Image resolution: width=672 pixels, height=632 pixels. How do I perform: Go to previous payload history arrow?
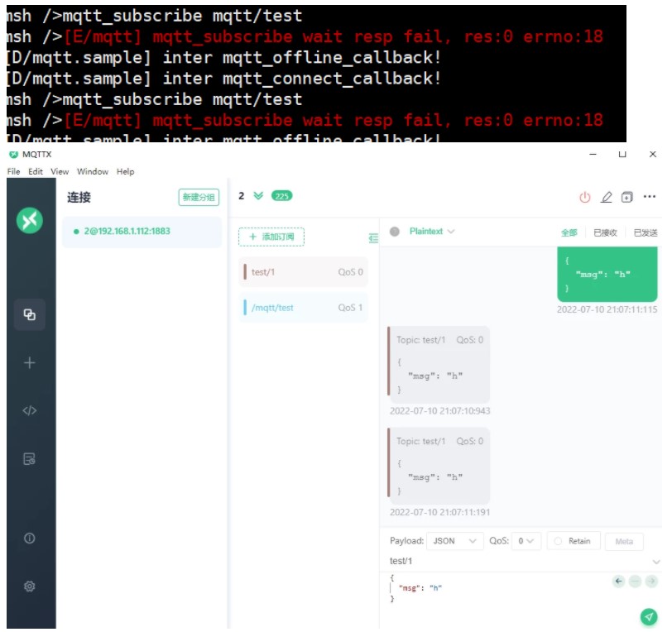[x=618, y=581]
